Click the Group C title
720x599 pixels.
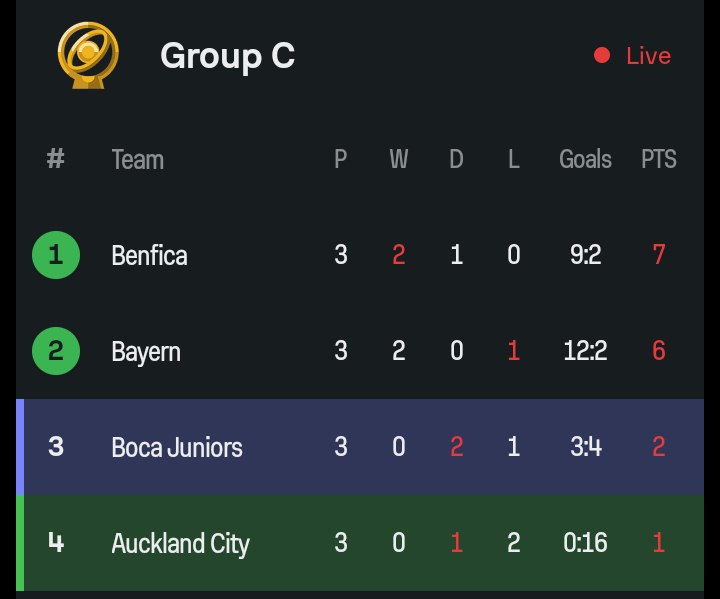[227, 56]
